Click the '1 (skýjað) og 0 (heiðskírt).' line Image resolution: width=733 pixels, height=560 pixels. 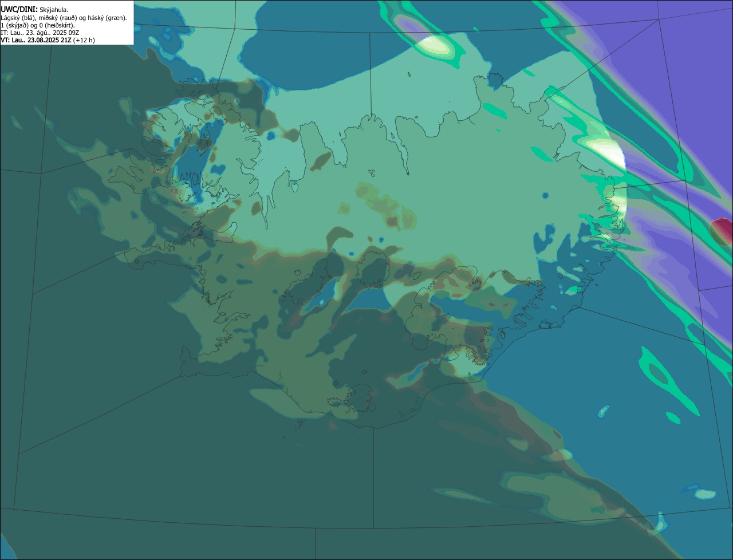(38, 25)
